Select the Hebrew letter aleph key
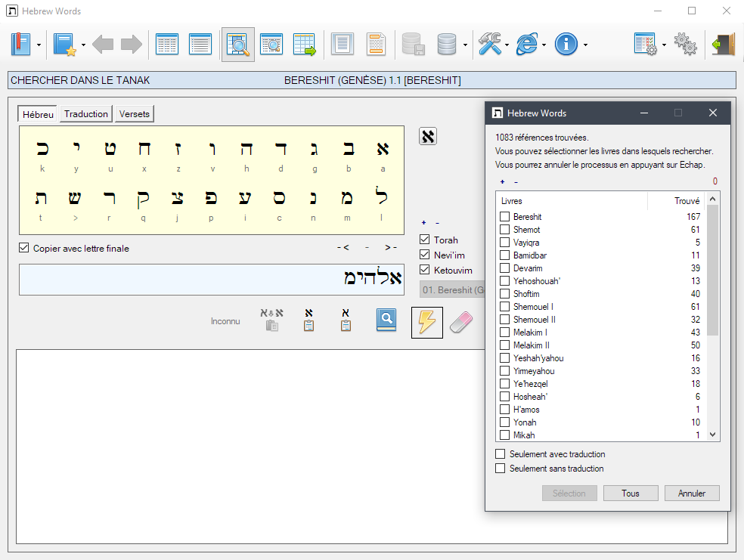 tap(383, 149)
